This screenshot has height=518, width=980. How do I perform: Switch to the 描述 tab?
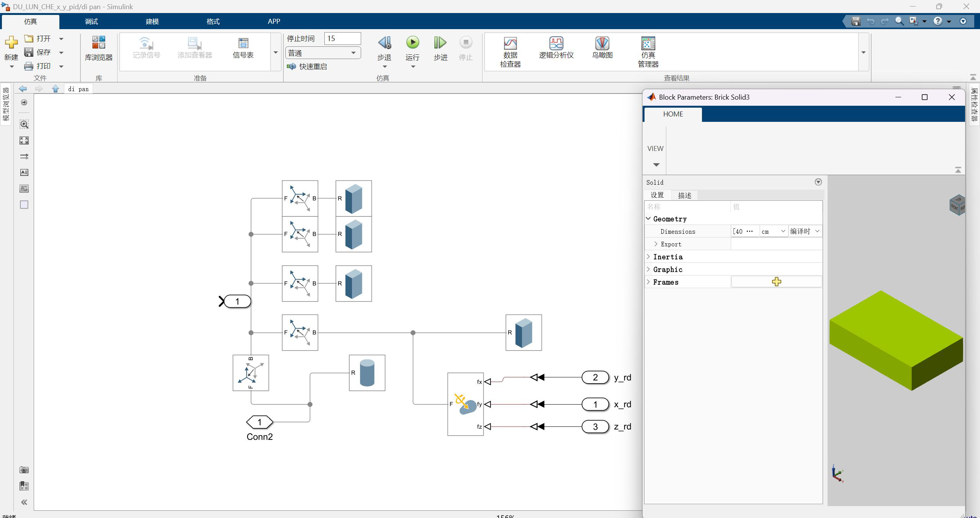684,195
